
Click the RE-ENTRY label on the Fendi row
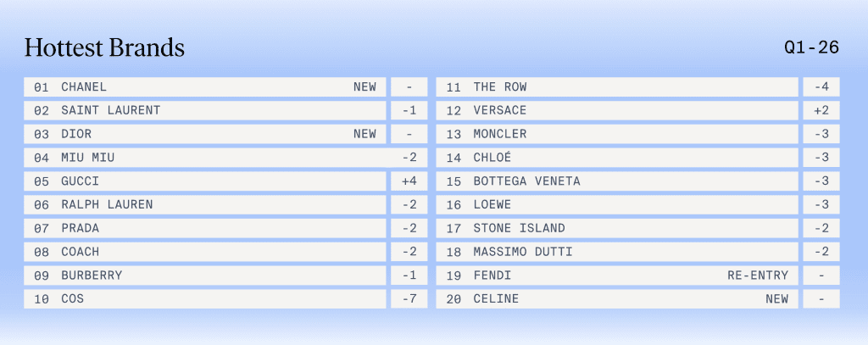pyautogui.click(x=757, y=275)
